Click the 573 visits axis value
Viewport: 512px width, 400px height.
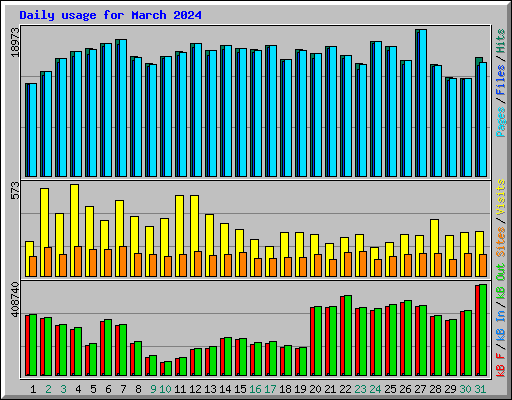click(x=16, y=191)
